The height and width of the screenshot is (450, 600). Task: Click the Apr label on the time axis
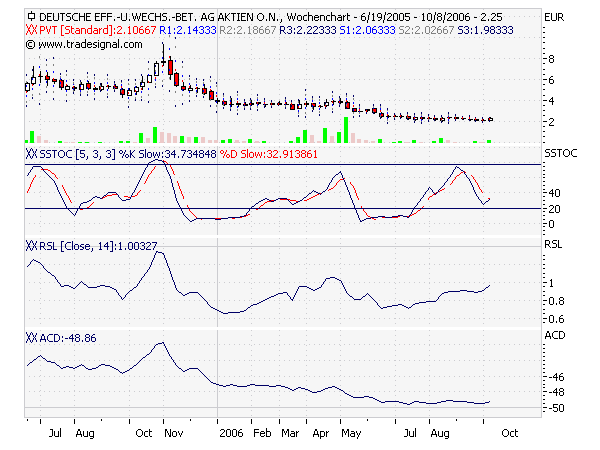coord(321,433)
